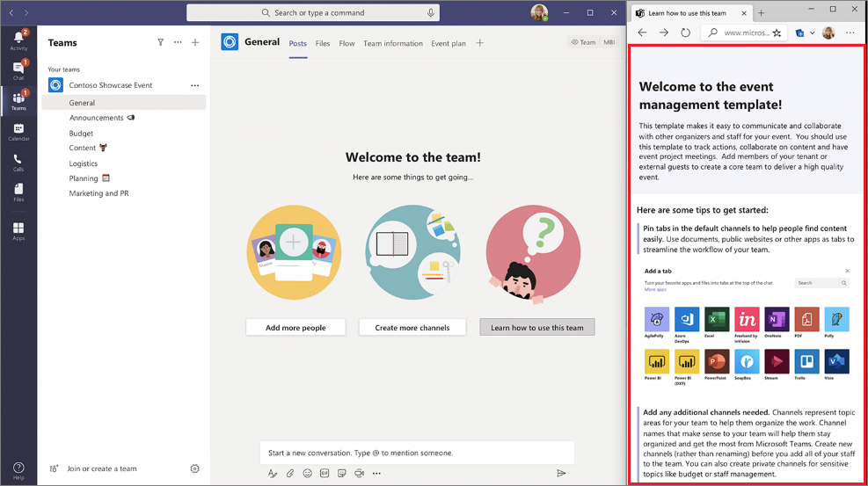
Task: Click the microphone icon in search bar
Action: [x=431, y=12]
